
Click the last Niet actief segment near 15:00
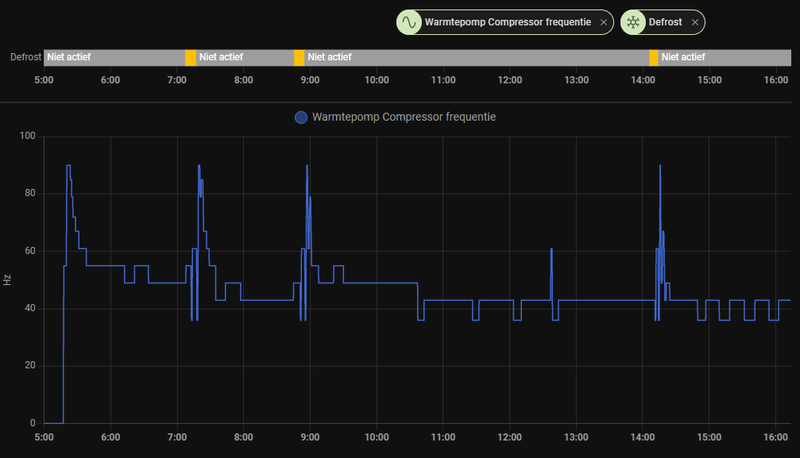[x=724, y=58]
